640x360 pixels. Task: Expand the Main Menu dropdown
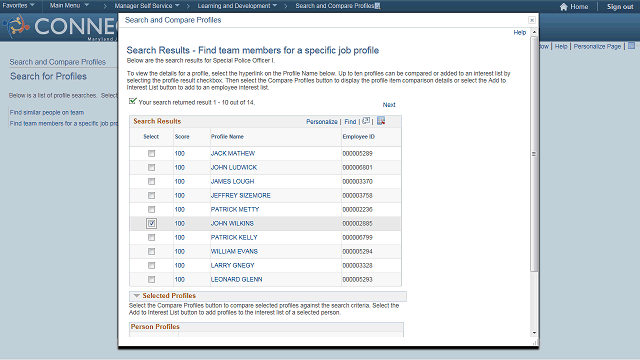(x=69, y=5)
